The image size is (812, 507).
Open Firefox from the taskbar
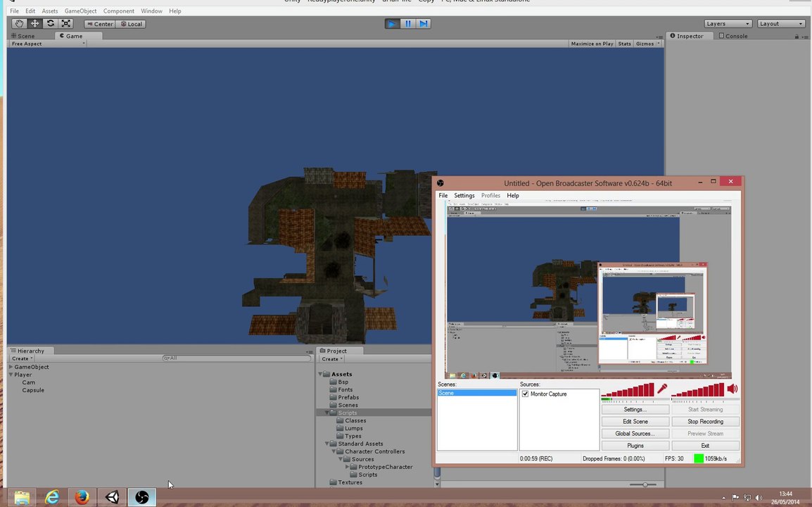82,497
